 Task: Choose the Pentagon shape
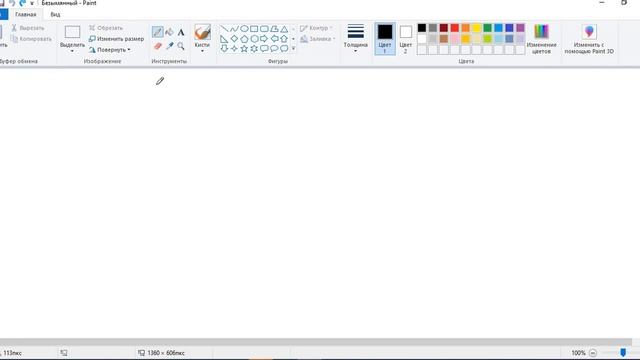point(244,39)
